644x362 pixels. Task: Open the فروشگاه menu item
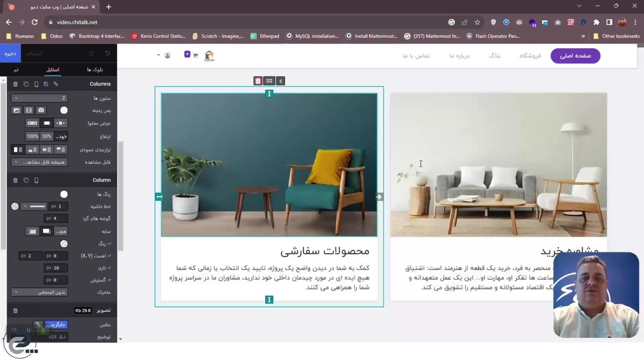530,56
